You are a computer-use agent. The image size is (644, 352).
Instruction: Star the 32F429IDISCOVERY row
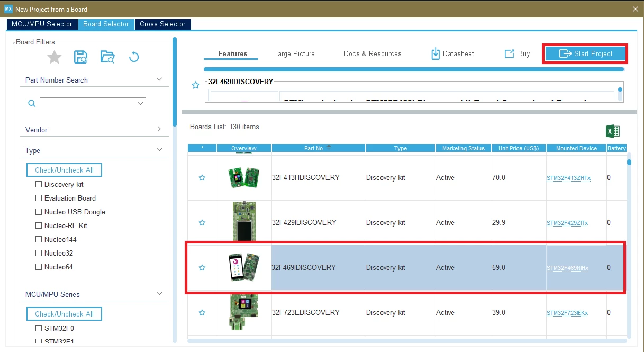(x=202, y=223)
